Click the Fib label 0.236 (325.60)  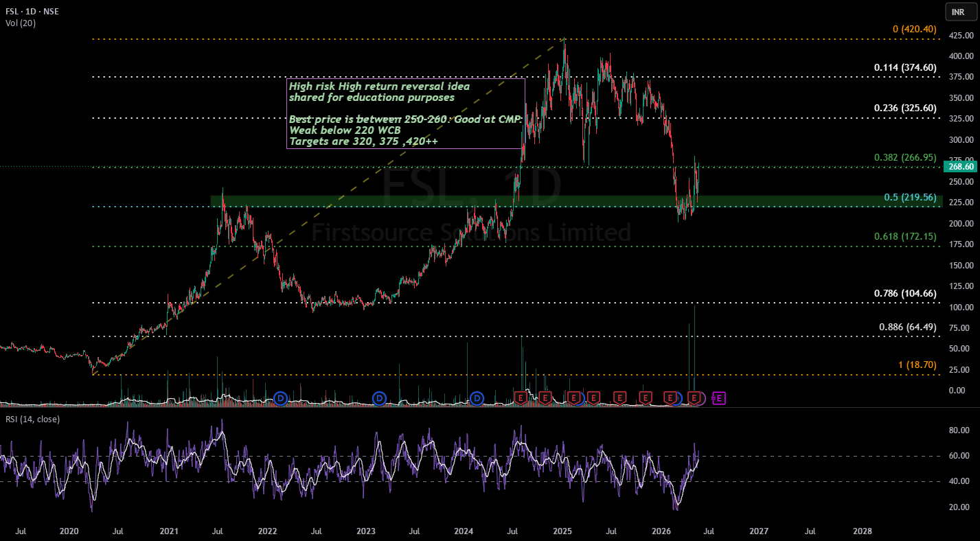coord(905,108)
